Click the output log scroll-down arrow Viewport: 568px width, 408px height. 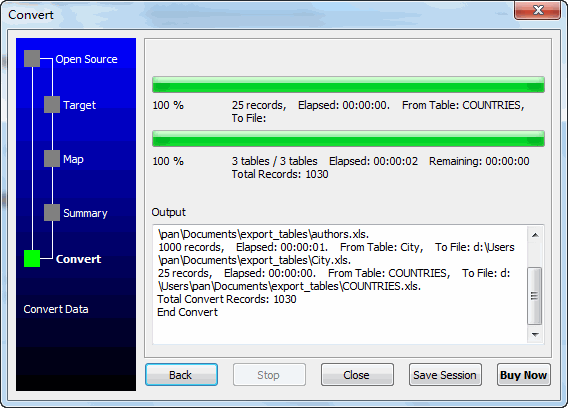[x=535, y=334]
